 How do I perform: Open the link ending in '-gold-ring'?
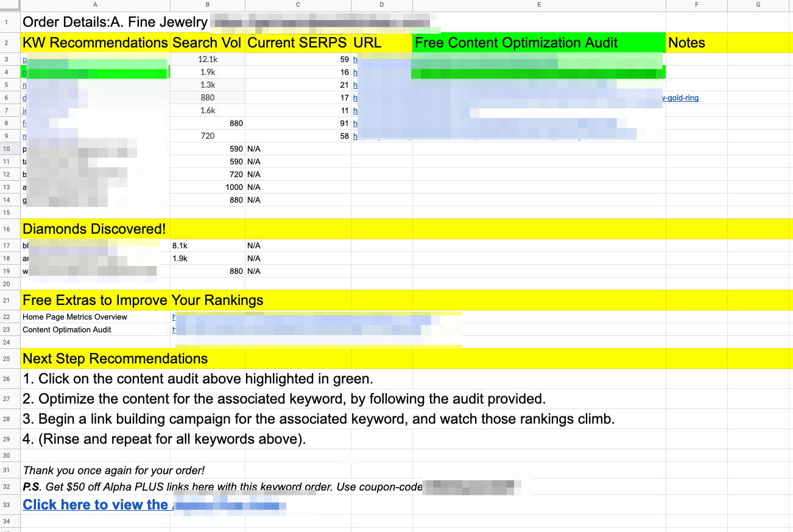(681, 98)
